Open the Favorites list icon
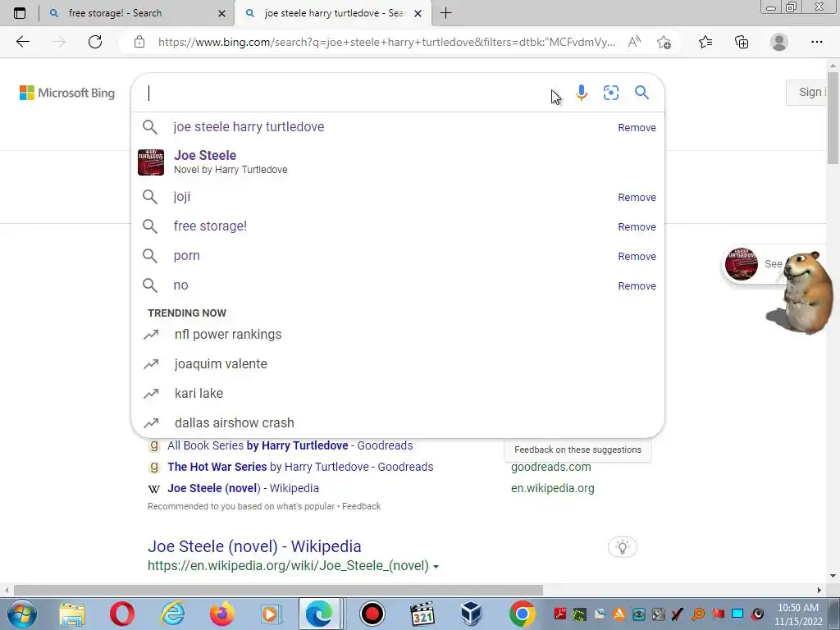840x630 pixels. coord(705,42)
